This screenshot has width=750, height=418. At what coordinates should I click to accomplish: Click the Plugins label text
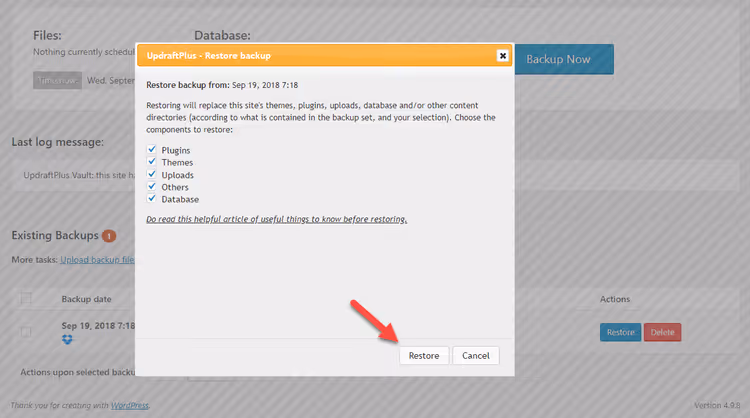point(176,150)
